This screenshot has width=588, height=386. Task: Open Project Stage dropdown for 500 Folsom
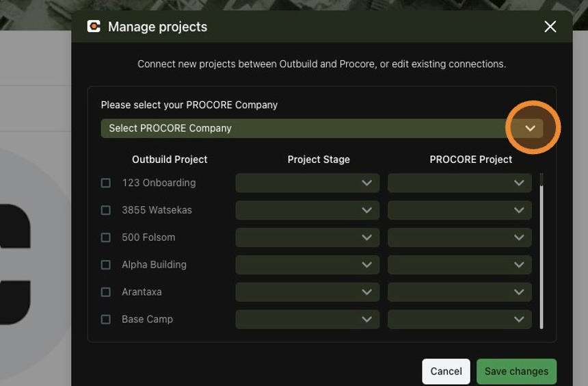308,237
